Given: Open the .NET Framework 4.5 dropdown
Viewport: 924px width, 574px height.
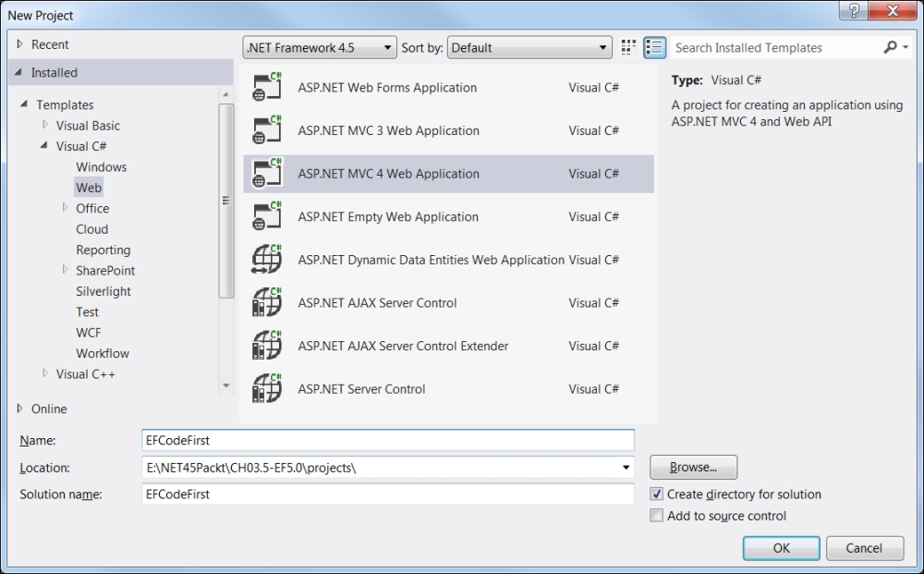Looking at the screenshot, I should [319, 47].
